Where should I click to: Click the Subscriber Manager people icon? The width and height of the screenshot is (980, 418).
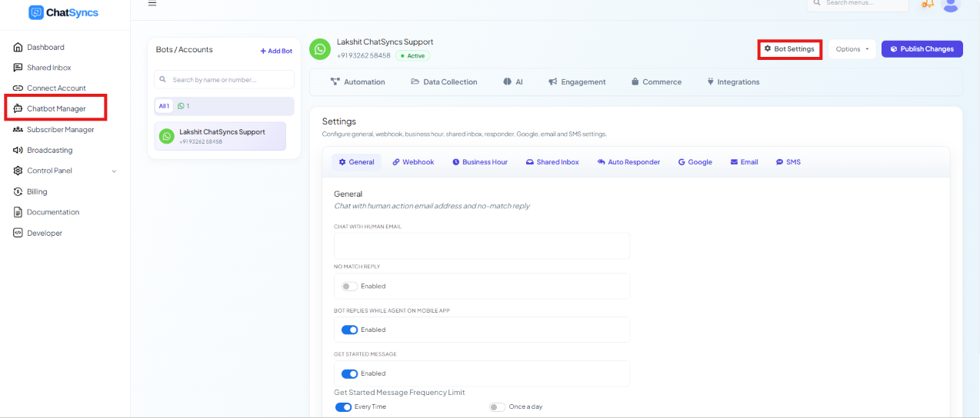coord(18,130)
